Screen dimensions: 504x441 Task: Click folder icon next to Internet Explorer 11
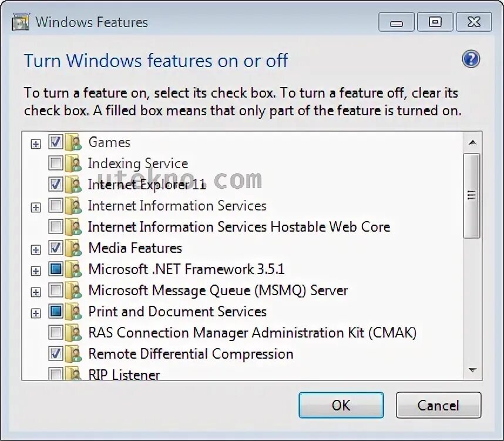click(x=73, y=185)
